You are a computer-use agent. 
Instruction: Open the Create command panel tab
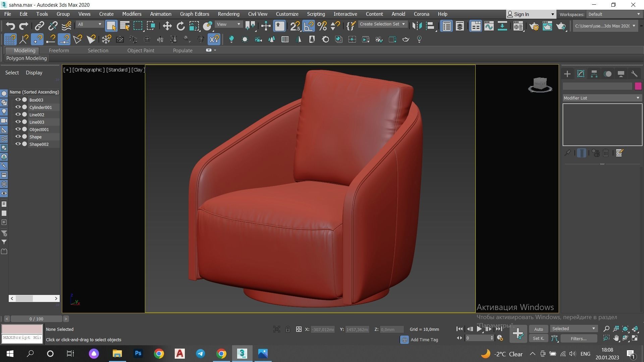567,74
